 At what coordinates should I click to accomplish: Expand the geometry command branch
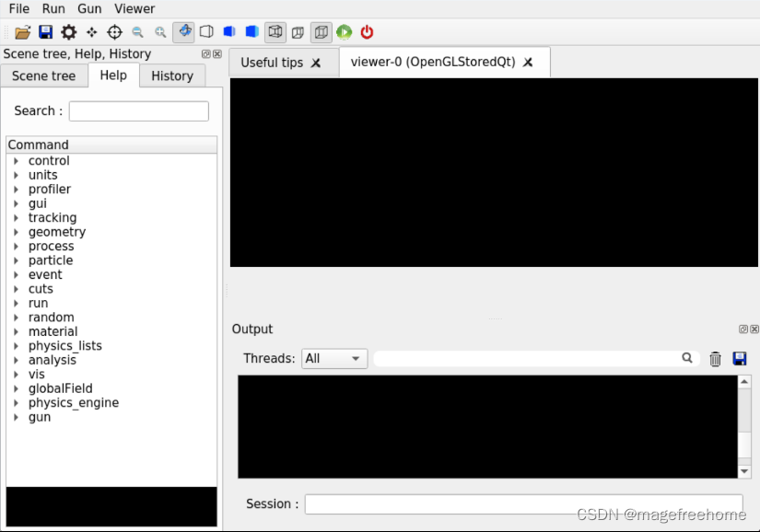point(14,231)
